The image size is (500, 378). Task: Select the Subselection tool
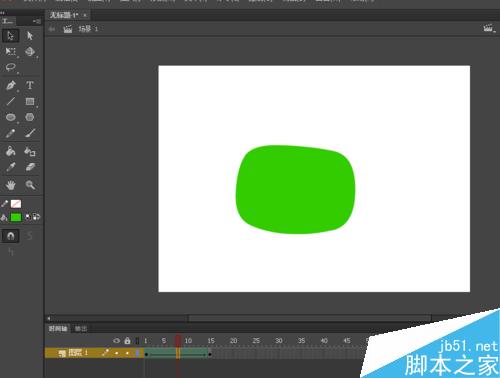tap(30, 35)
